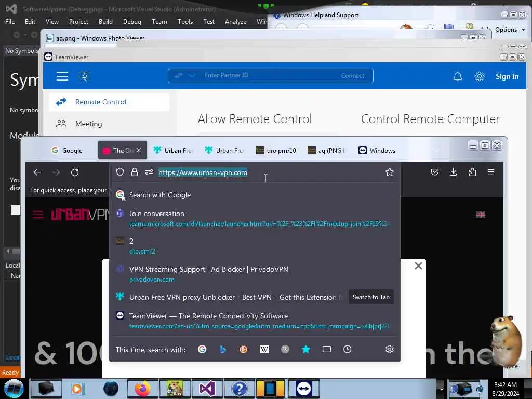Image resolution: width=532 pixels, height=399 pixels.
Task: Click Sign In in TeamViewer
Action: [x=507, y=76]
